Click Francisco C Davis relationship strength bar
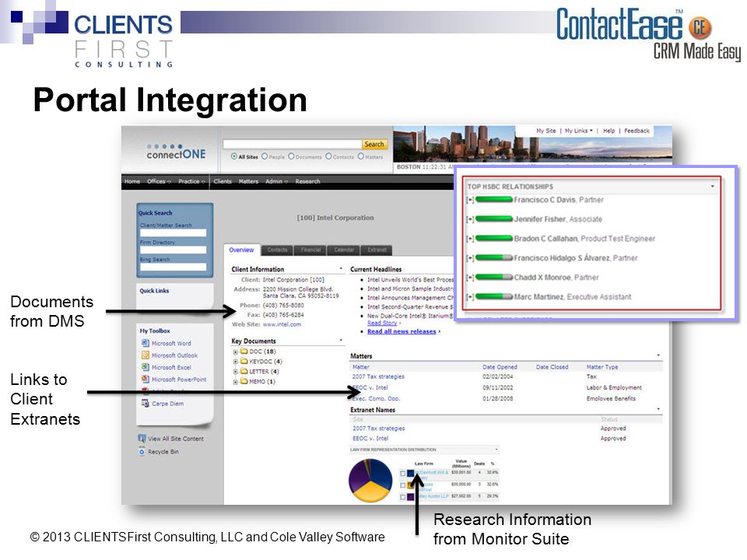Viewport: 747px width, 560px height. tap(494, 200)
